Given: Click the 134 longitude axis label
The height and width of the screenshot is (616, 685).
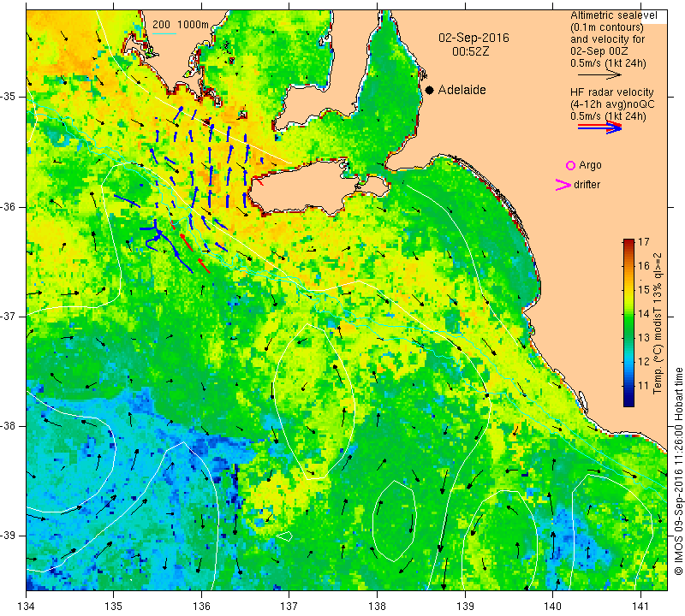Looking at the screenshot, I should coord(27,607).
